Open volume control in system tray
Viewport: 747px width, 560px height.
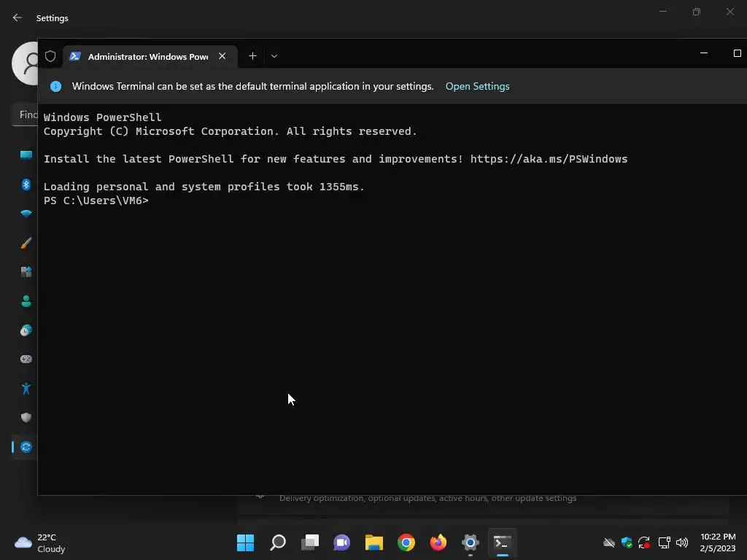682,542
